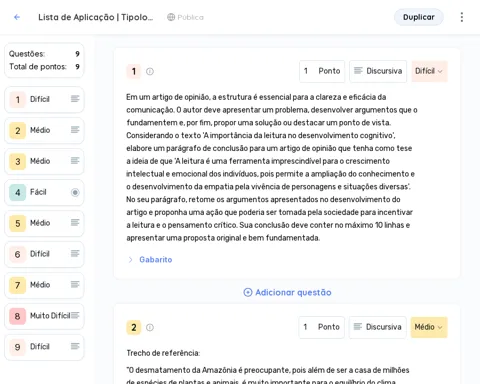
Task: Click the Discursiva type button in question 1
Action: [378, 71]
